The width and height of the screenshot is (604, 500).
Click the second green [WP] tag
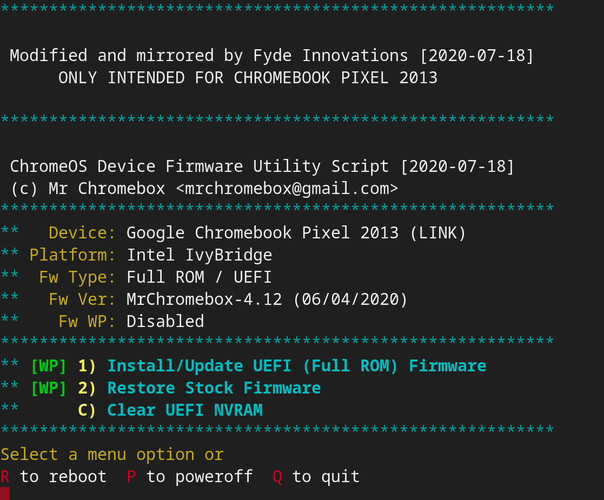pos(49,388)
